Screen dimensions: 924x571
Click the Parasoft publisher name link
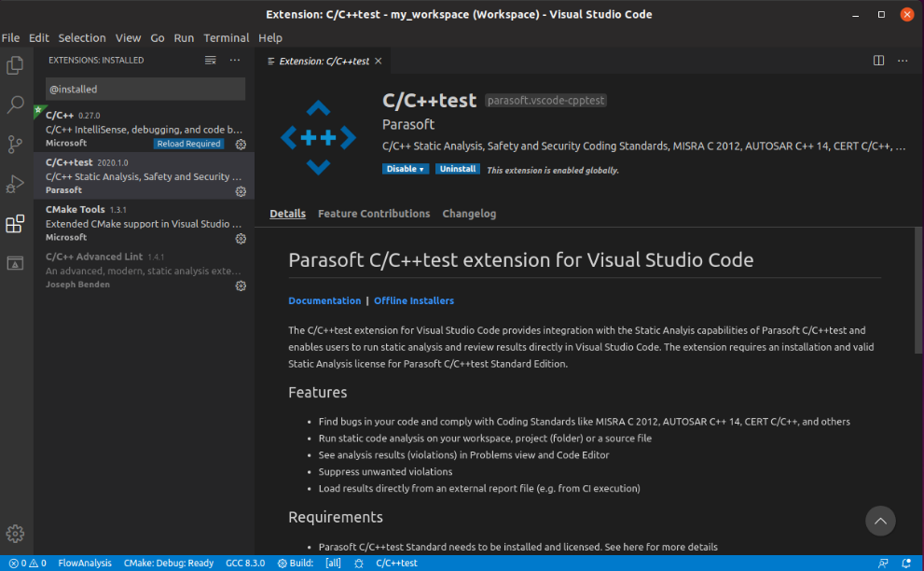click(x=408, y=124)
